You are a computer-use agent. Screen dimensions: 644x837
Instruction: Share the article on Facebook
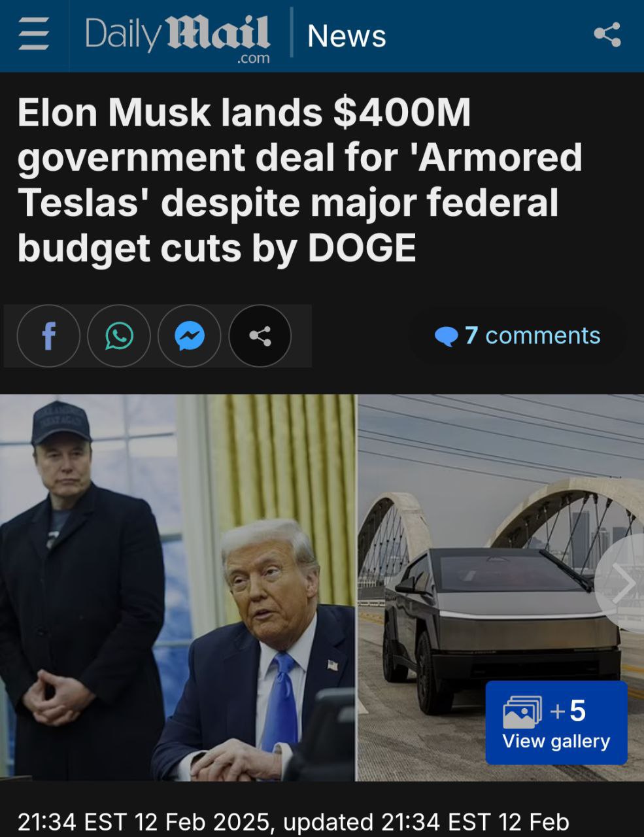pos(48,336)
